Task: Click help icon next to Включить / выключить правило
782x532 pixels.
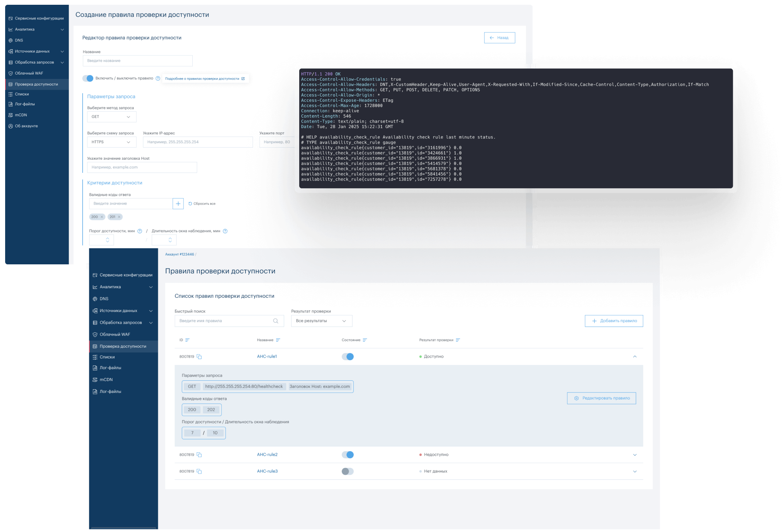Action: (x=158, y=78)
